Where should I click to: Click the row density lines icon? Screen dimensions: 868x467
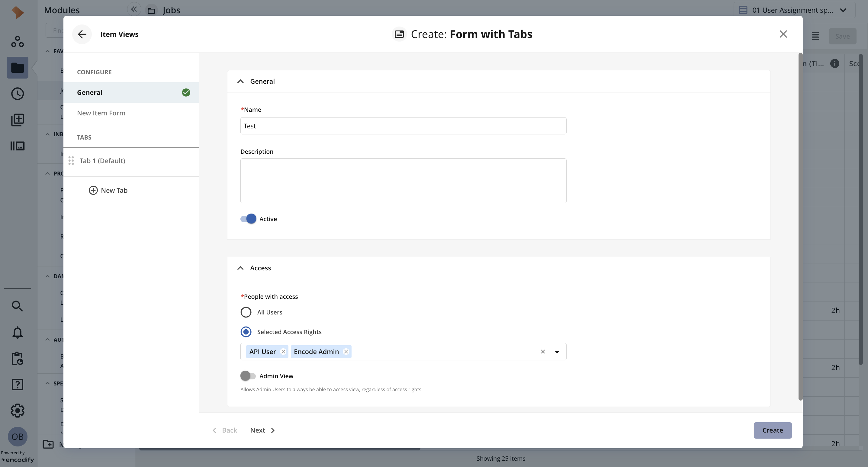coord(815,36)
